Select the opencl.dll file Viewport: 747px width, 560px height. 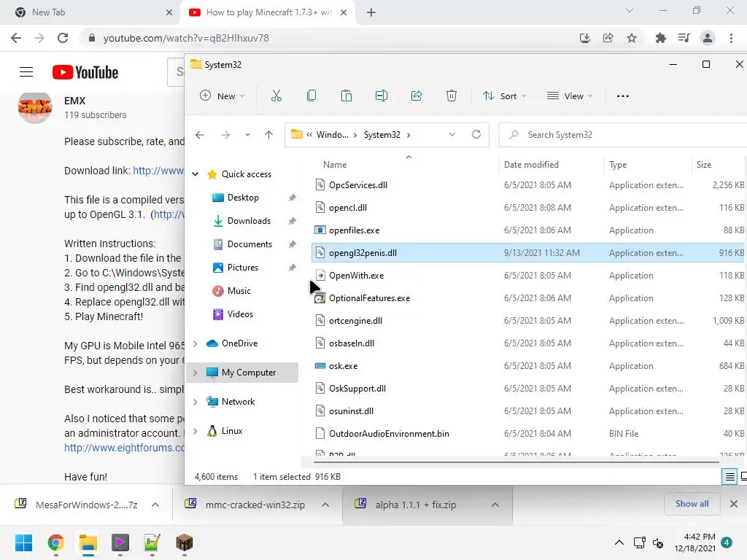(348, 208)
